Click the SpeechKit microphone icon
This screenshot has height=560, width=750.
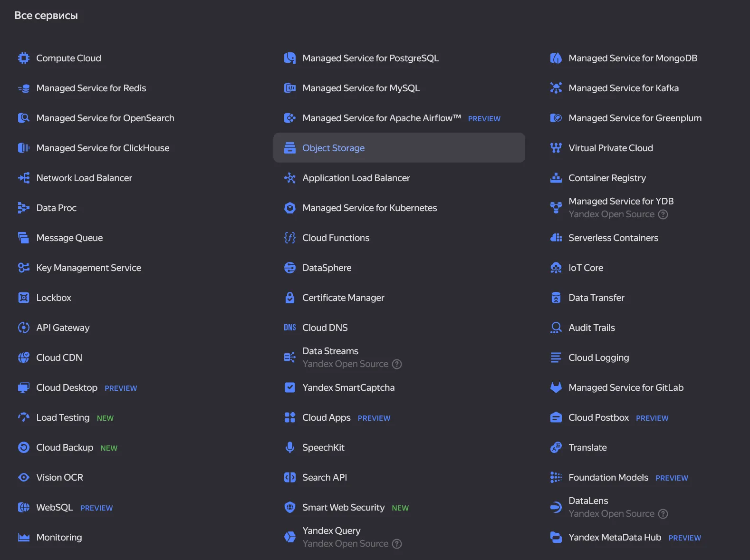click(289, 447)
